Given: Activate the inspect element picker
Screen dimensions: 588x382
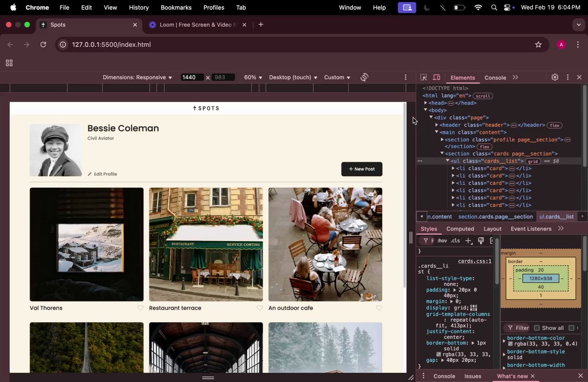Looking at the screenshot, I should [x=424, y=78].
